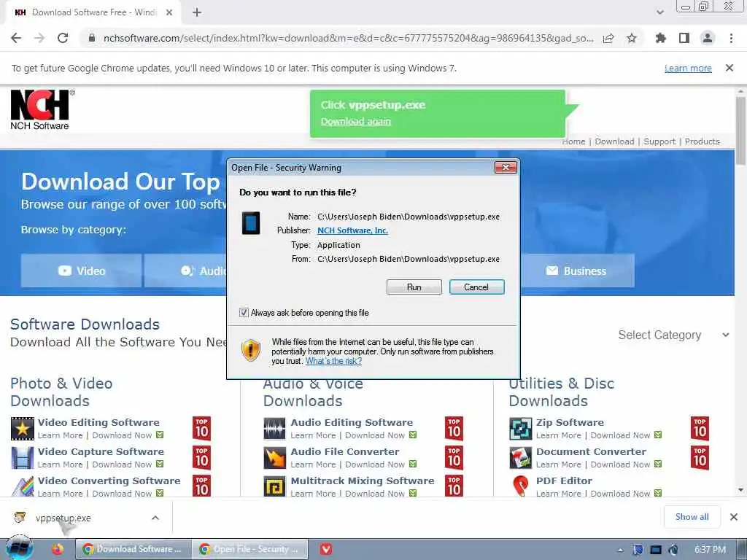The width and height of the screenshot is (747, 560).
Task: Dismiss the Windows 10 update infobar
Action: point(729,68)
